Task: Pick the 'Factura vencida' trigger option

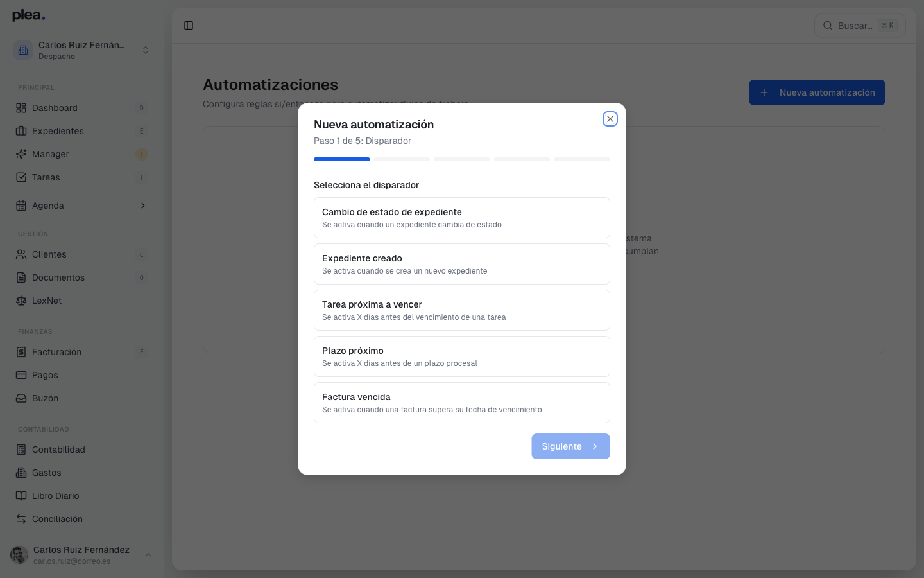Action: (462, 403)
